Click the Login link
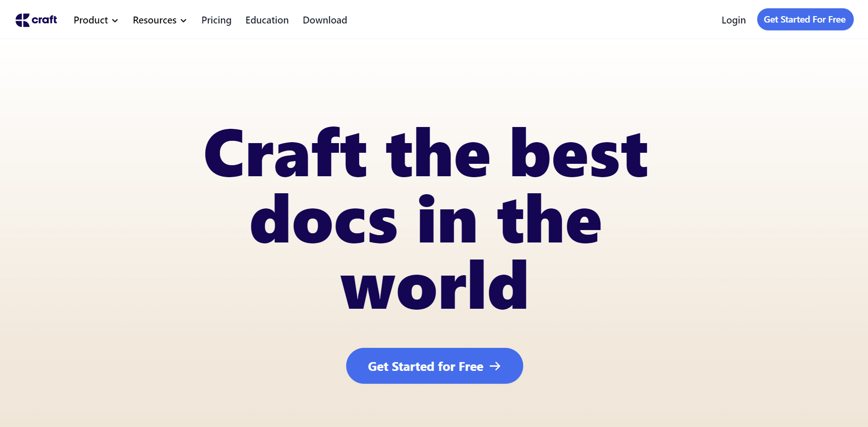Viewport: 868px width, 427px height. 733,20
